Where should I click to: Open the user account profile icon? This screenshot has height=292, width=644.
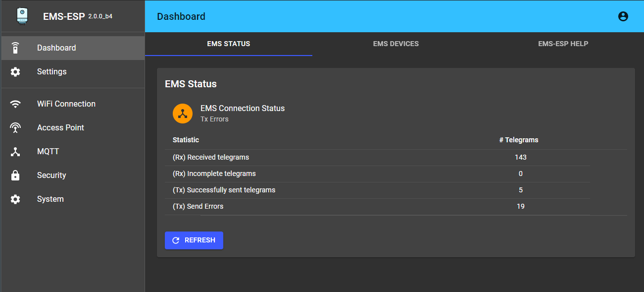(623, 16)
